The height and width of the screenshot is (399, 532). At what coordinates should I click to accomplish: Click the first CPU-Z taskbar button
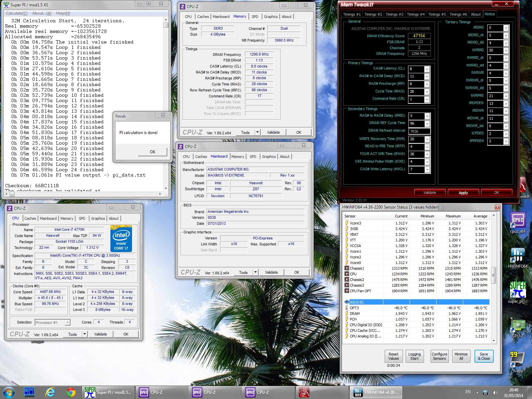pyautogui.click(x=162, y=392)
